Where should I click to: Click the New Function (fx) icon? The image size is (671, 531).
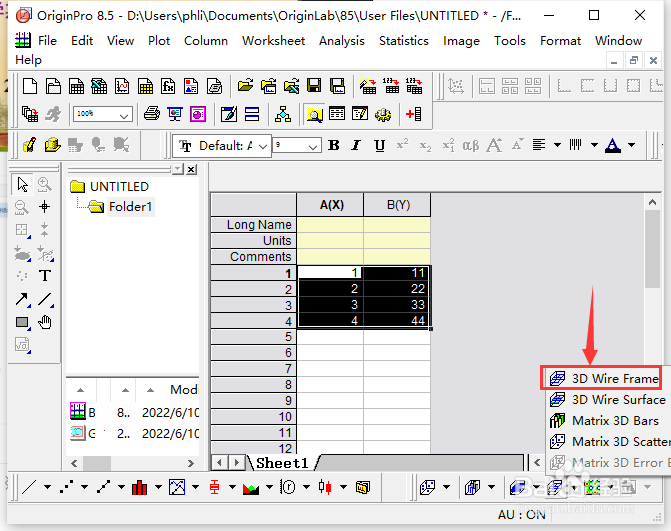point(168,86)
